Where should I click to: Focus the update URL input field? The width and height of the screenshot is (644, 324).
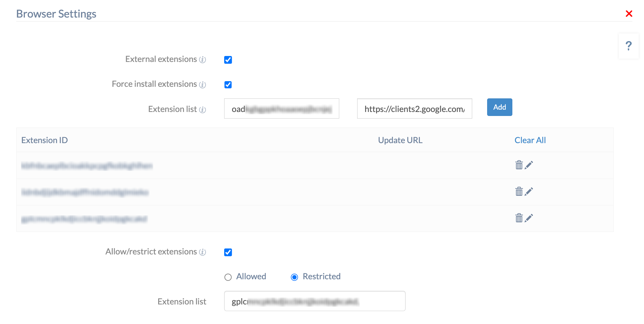415,109
